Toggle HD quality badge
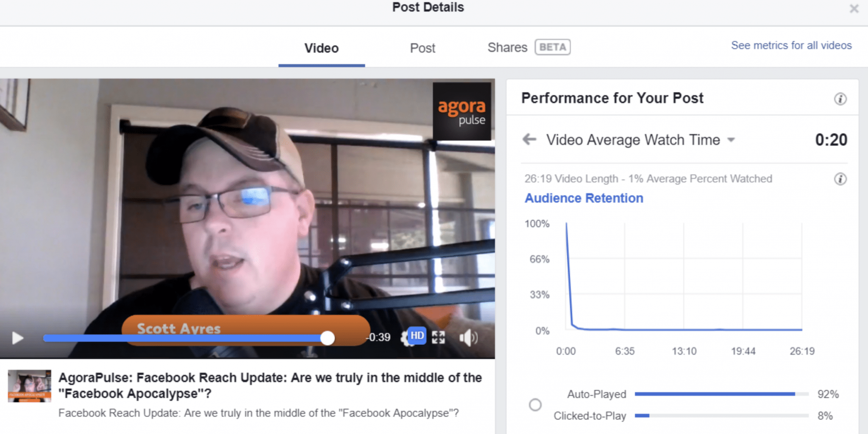 [x=417, y=336]
